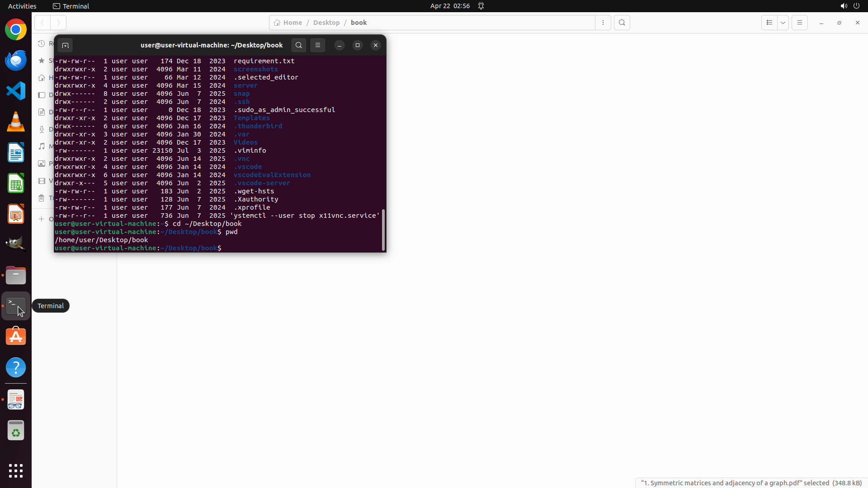Switch the file manager to list view
868x488 pixels.
(x=769, y=23)
